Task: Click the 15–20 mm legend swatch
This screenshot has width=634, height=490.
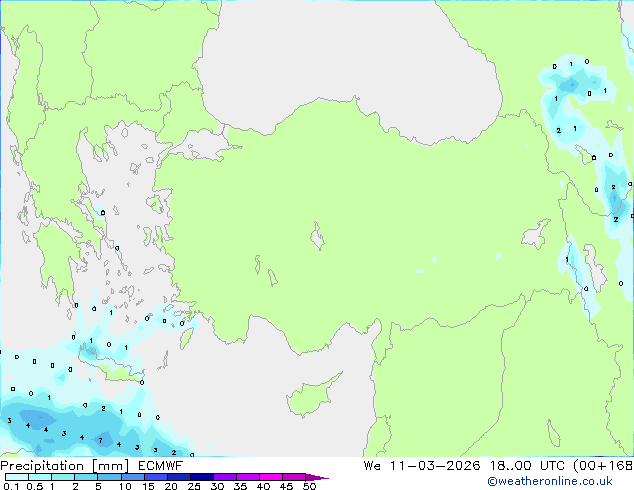Action: click(155, 477)
